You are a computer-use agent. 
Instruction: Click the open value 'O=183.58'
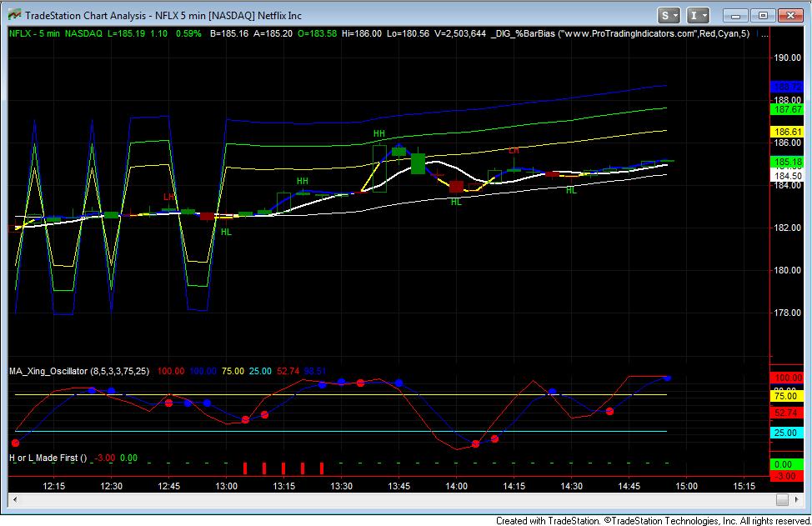(317, 33)
